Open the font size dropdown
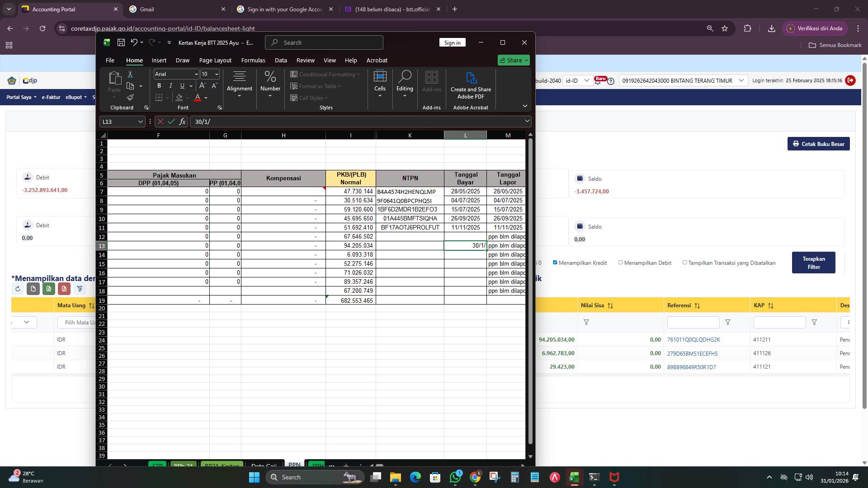The image size is (868, 488). pos(216,74)
